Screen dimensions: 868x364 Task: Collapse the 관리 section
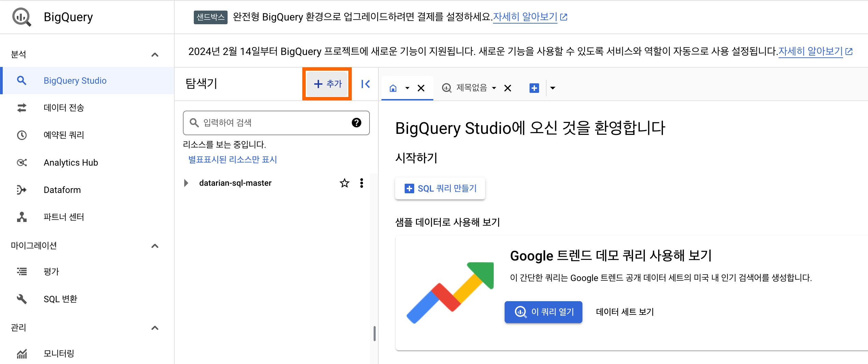click(155, 328)
